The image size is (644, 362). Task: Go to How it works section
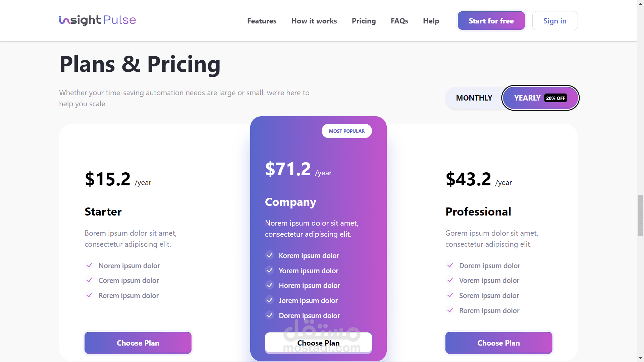pyautogui.click(x=314, y=21)
